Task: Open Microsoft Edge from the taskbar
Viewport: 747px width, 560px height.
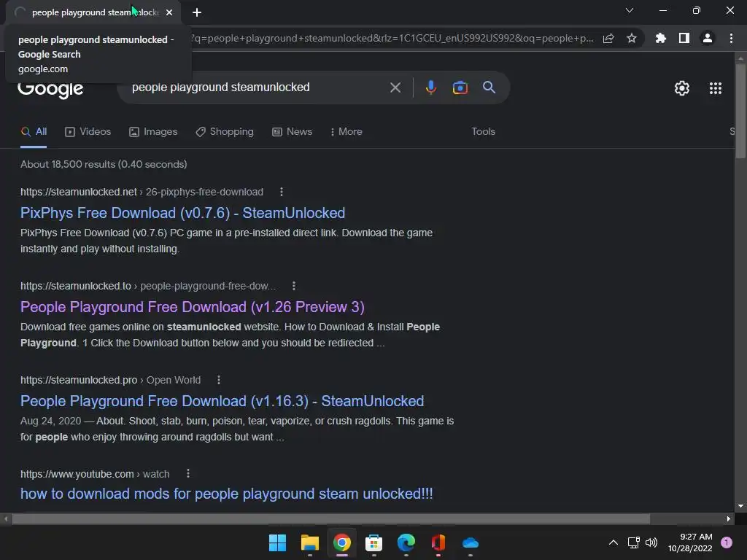Action: click(406, 542)
